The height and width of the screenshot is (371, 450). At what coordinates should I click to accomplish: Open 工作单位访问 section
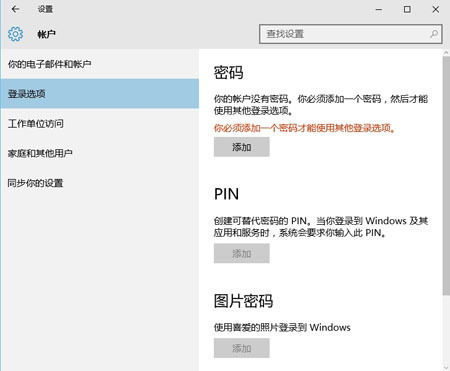(99, 123)
